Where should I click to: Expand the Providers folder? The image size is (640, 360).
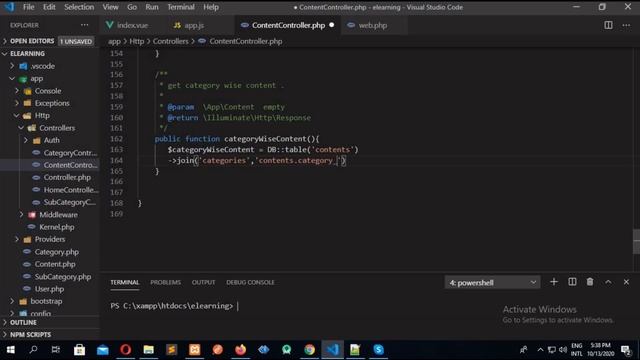(50, 239)
